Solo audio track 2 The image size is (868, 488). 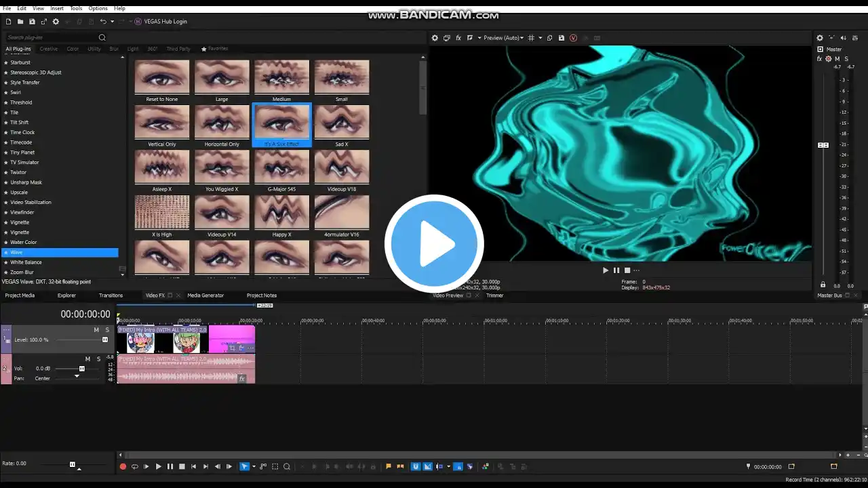coord(98,359)
